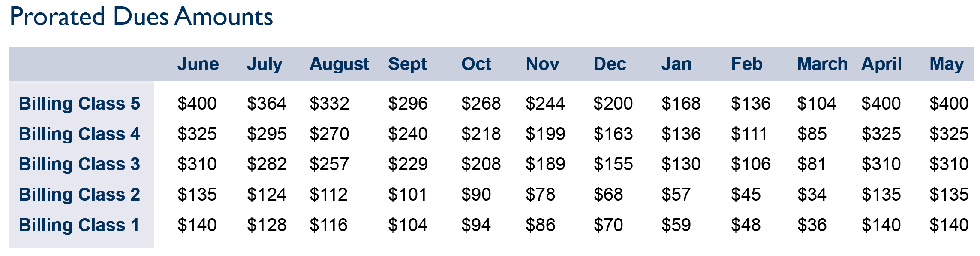Click the Billing Class 5 row label

(x=80, y=104)
